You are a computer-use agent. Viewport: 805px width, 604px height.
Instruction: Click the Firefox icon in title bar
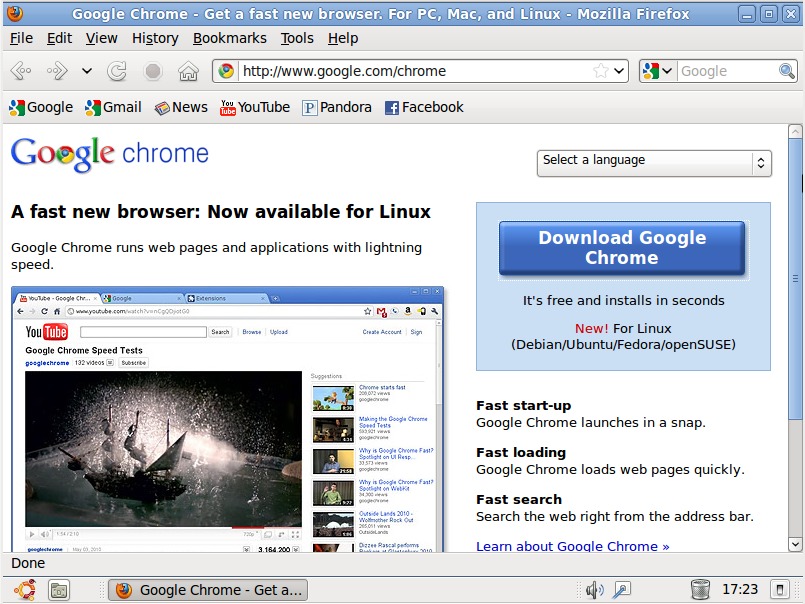14,13
